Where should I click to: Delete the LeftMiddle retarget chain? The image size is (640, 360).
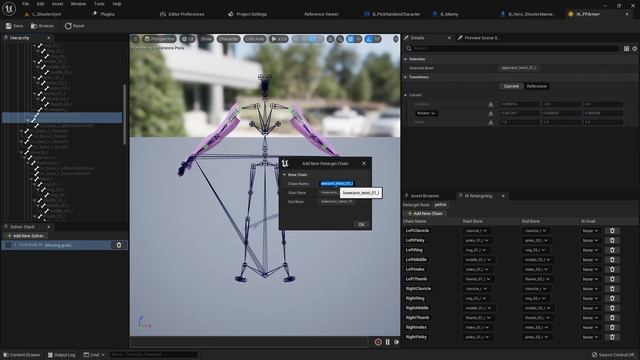point(612,260)
